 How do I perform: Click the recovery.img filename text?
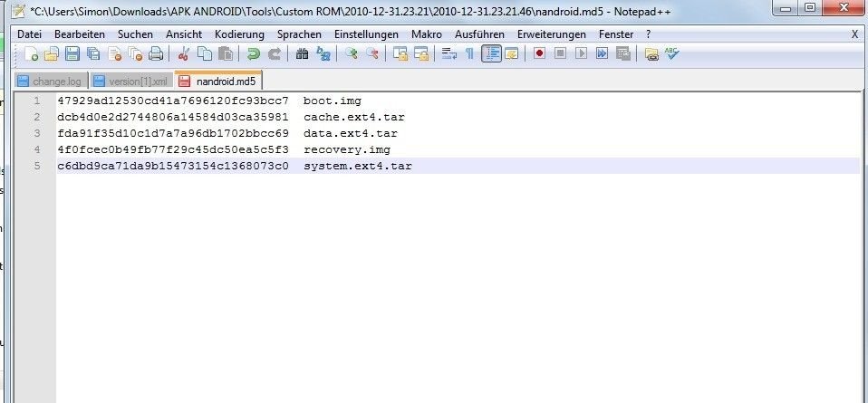click(347, 149)
